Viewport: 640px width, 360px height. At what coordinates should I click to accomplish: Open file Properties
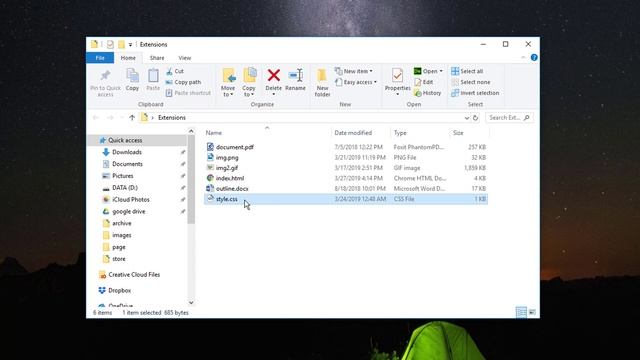click(x=397, y=82)
